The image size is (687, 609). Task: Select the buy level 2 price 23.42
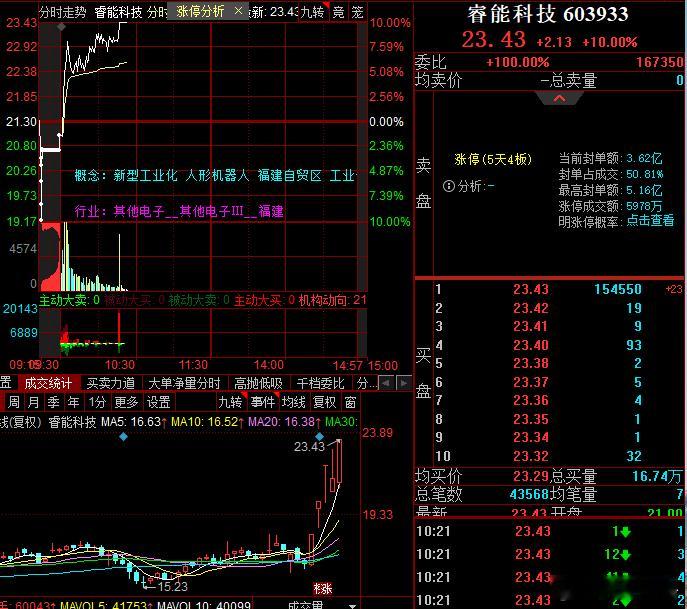[x=531, y=308]
